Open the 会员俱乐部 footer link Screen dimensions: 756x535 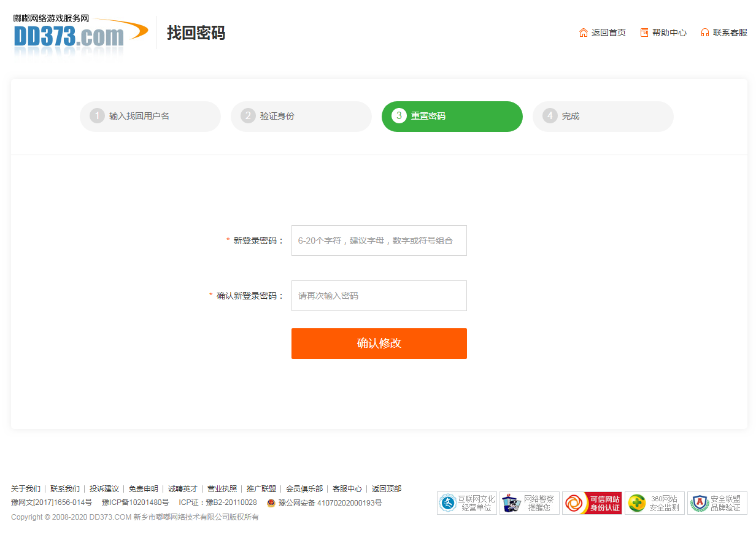[304, 489]
